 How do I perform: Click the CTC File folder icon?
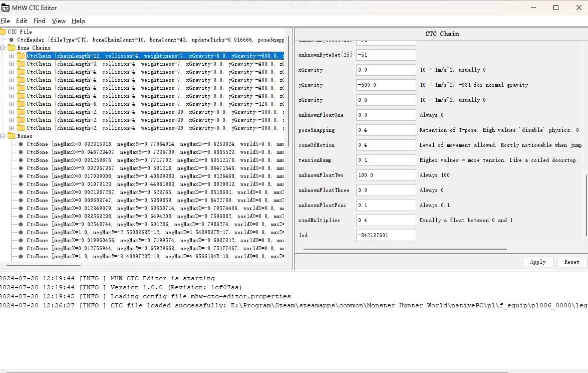click(x=3, y=32)
